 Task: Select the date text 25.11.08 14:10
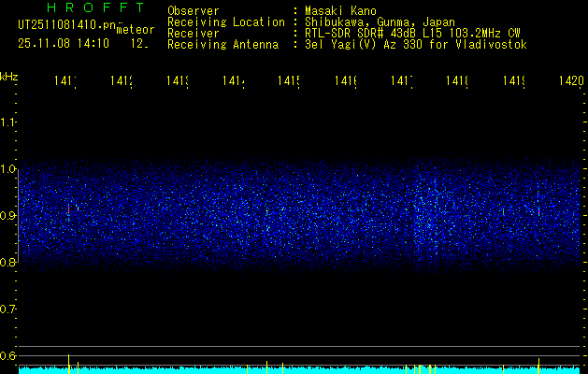64,44
